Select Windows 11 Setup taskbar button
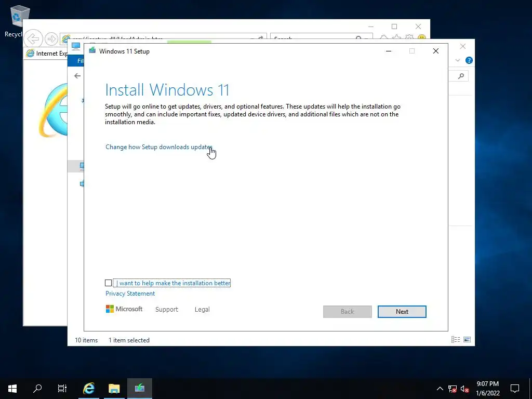Viewport: 532px width, 399px height. (x=139, y=389)
